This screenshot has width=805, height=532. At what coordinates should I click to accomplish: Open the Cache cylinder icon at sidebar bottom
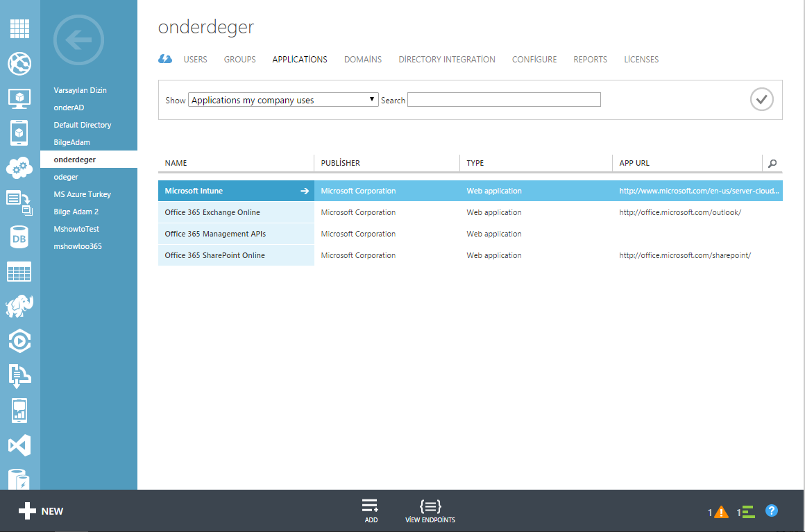19,479
